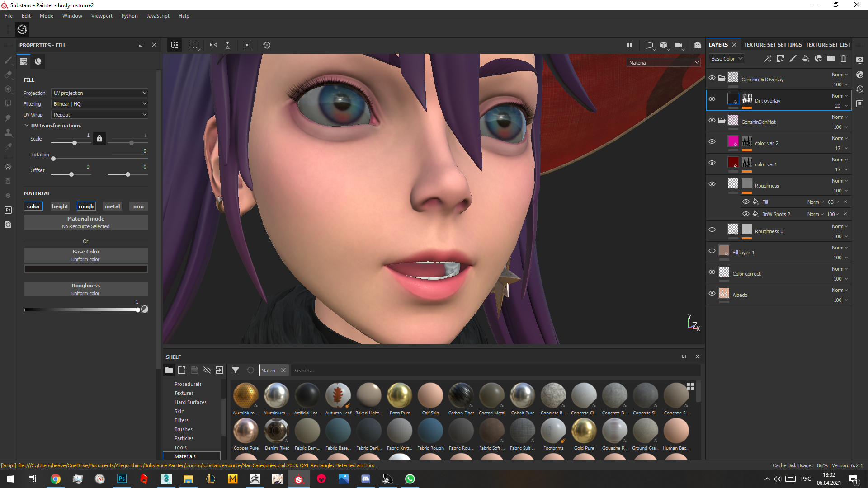Toggle perspective viewport display icon

click(649, 45)
